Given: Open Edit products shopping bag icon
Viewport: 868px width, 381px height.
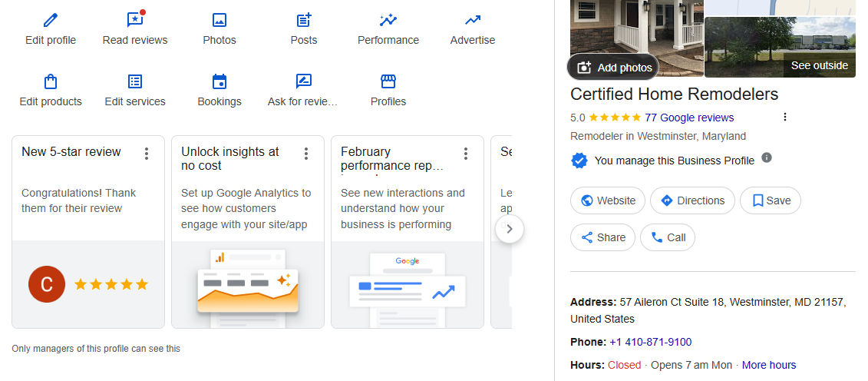Looking at the screenshot, I should [51, 82].
